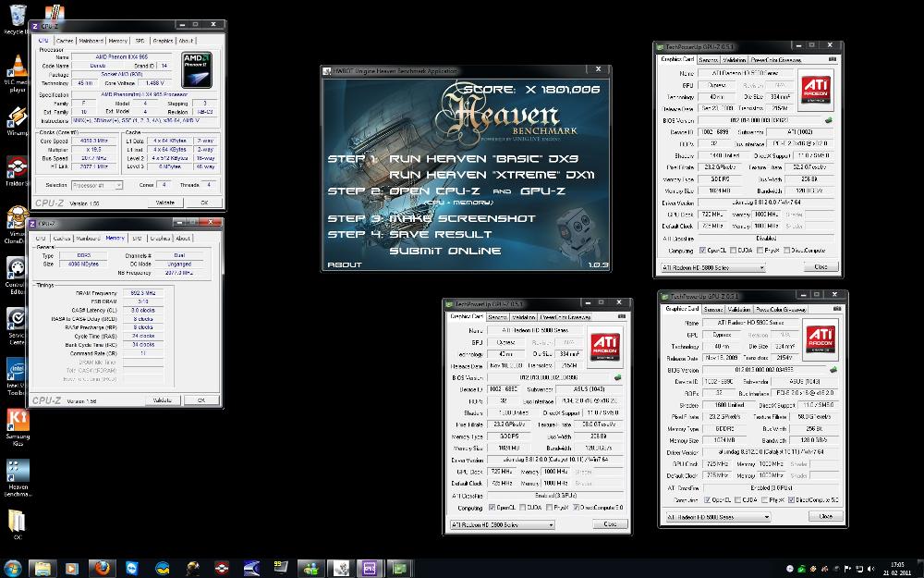The height and width of the screenshot is (578, 924).
Task: Select the Virtual CloneDrive desktop icon
Action: [16, 224]
